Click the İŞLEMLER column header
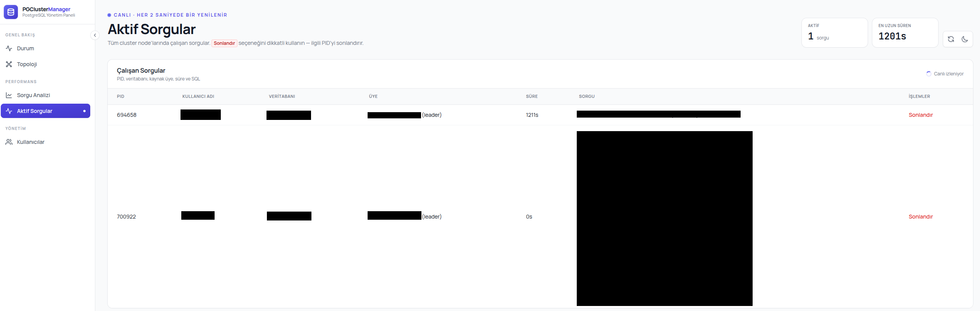Viewport: 980px width, 311px height. [x=920, y=96]
